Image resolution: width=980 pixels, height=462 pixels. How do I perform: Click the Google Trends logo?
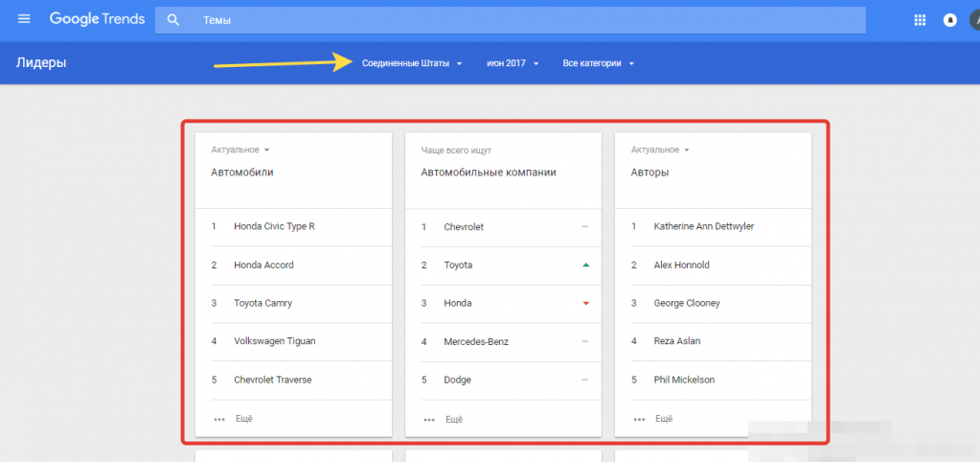coord(97,19)
